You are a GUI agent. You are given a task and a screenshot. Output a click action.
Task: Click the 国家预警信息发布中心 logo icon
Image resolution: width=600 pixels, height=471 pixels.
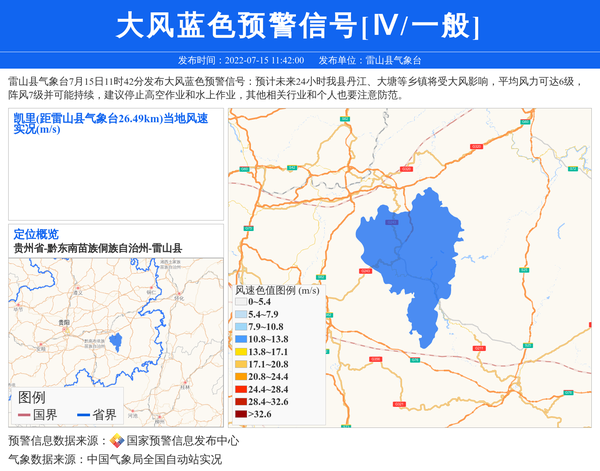[x=117, y=441]
